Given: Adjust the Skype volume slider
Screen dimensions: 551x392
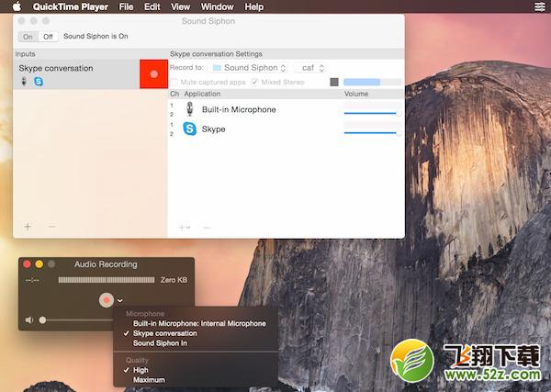Looking at the screenshot, I should click(372, 133).
